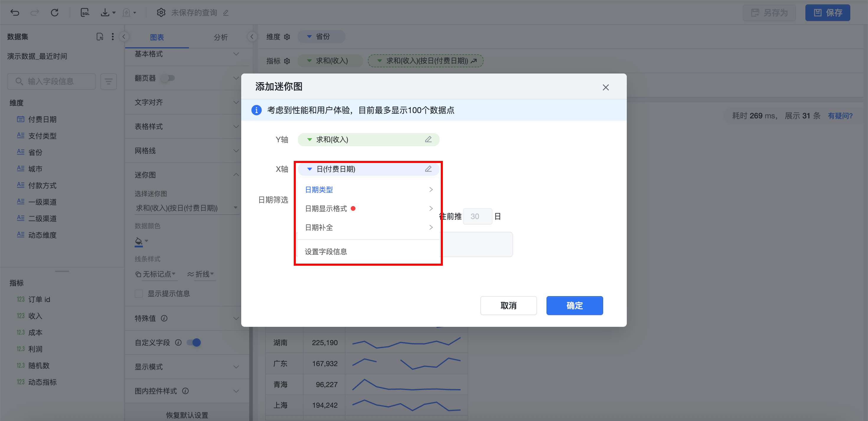Click the refresh query icon

[55, 13]
